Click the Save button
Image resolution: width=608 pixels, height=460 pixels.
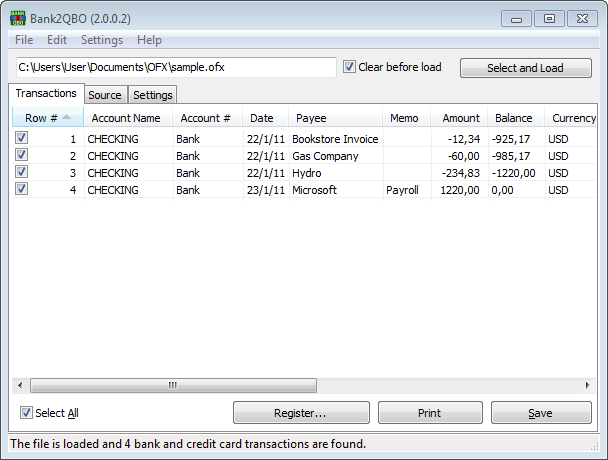(541, 413)
